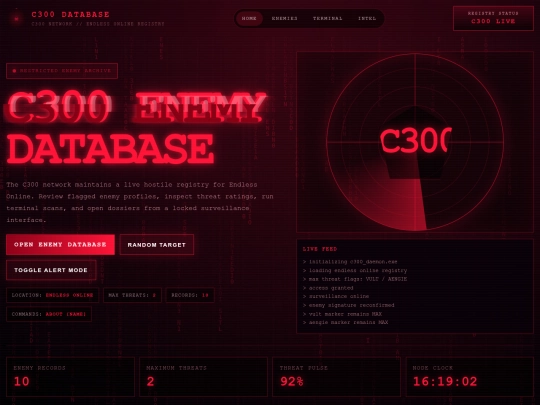
Task: Click the C300 logo icon in the header
Action: pyautogui.click(x=16, y=19)
